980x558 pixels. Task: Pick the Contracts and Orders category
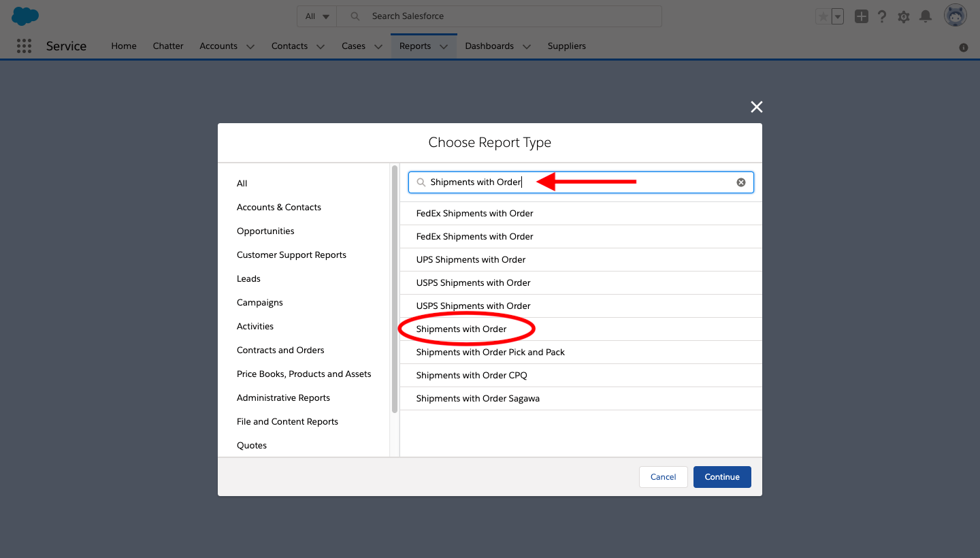coord(280,350)
